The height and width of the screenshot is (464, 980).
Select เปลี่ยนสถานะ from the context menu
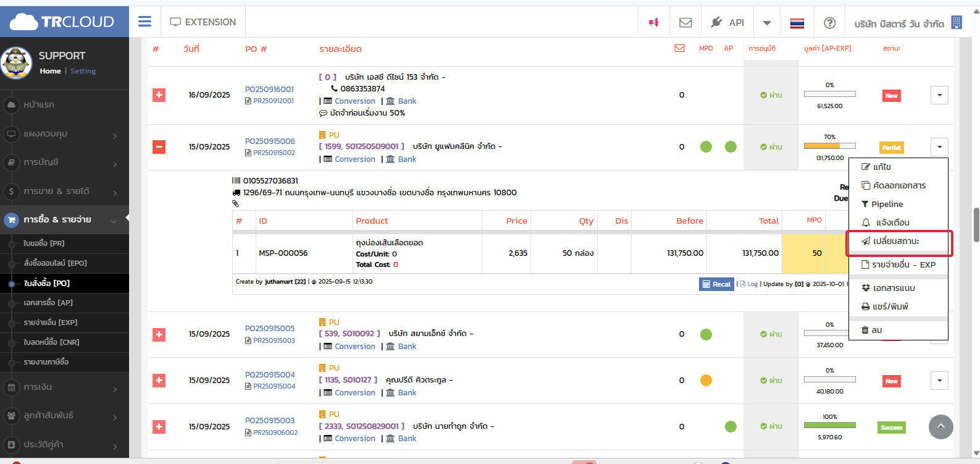[896, 241]
